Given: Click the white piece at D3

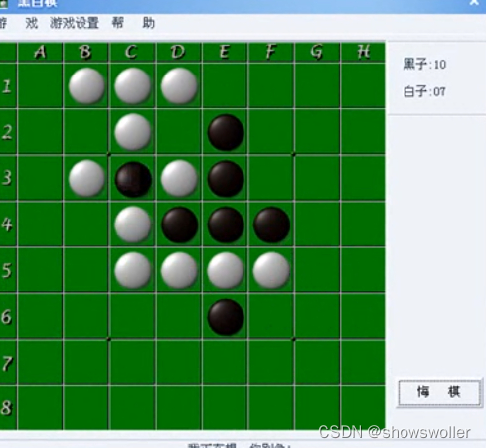Looking at the screenshot, I should tap(179, 178).
